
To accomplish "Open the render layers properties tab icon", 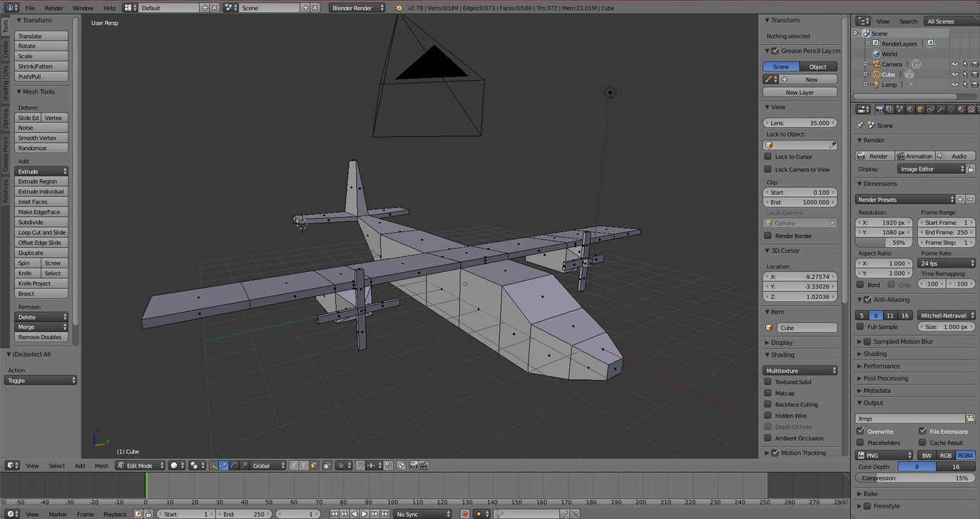I will (889, 109).
